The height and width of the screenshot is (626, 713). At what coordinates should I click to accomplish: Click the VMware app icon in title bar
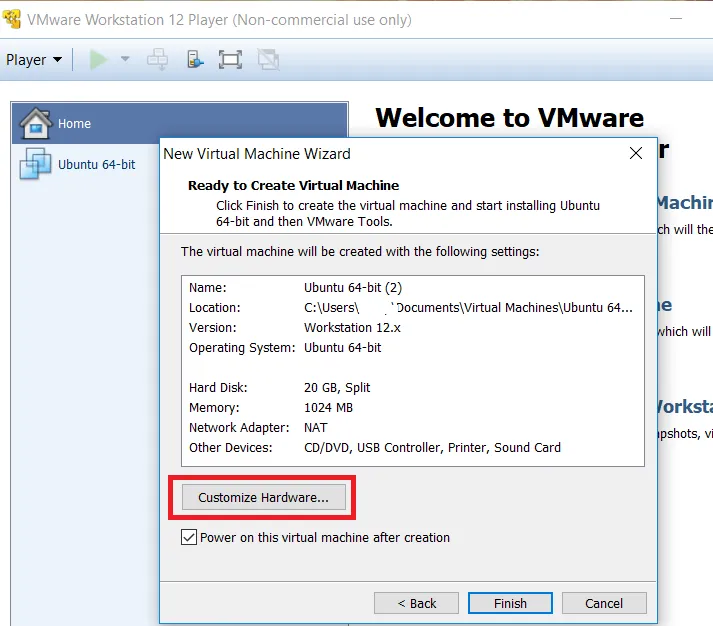[11, 19]
